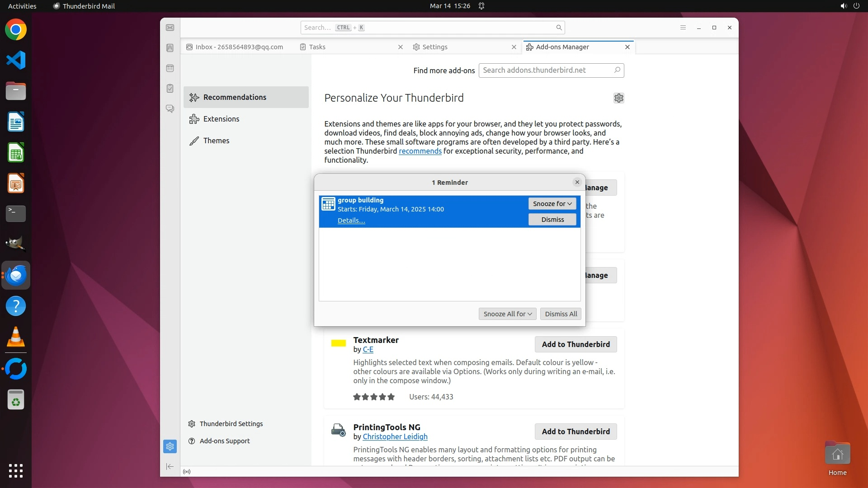This screenshot has height=488, width=868.
Task: Collapse the spaces toolbar arrow icon
Action: (170, 466)
